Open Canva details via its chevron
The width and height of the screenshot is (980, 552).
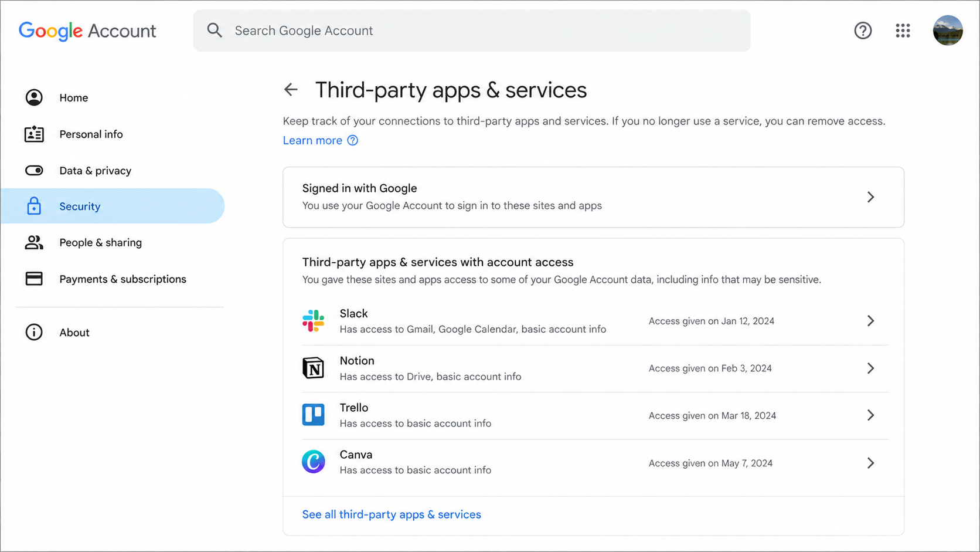pyautogui.click(x=870, y=463)
